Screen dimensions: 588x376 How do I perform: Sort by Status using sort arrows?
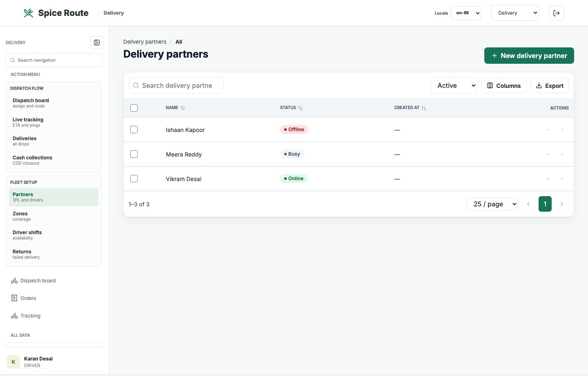pos(300,108)
